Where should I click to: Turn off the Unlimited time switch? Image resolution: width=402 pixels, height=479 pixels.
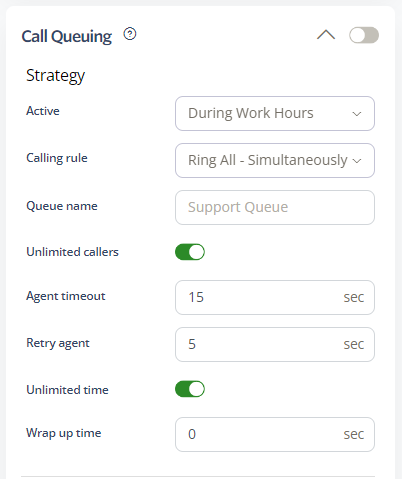[x=190, y=389]
